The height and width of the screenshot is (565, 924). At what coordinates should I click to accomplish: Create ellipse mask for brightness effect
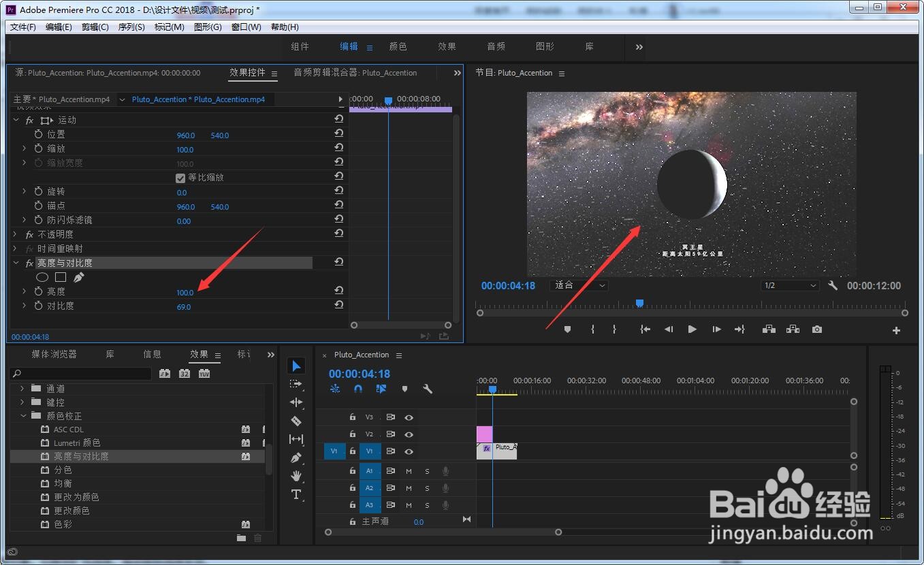(x=42, y=277)
